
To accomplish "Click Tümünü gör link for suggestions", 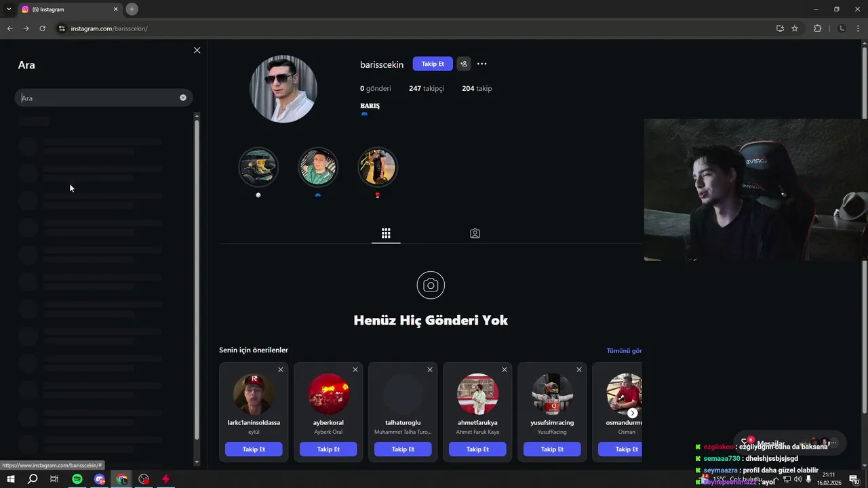I will coord(624,350).
